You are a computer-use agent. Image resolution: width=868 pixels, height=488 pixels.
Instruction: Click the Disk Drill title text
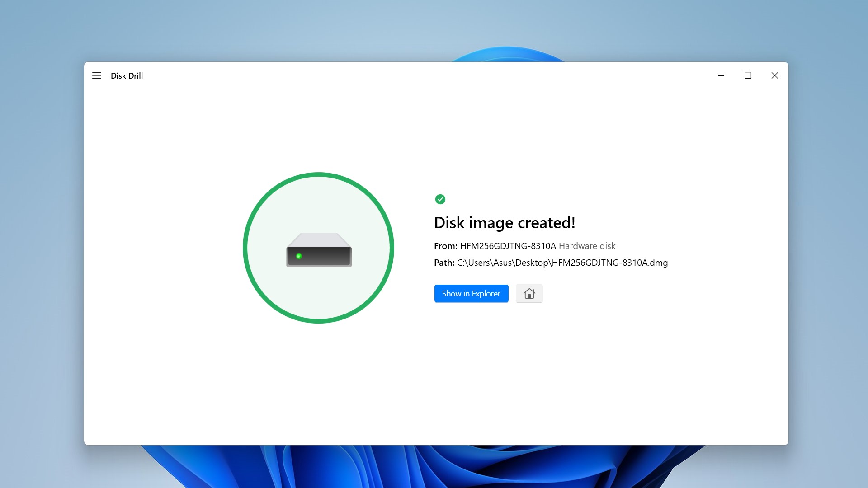pyautogui.click(x=127, y=76)
